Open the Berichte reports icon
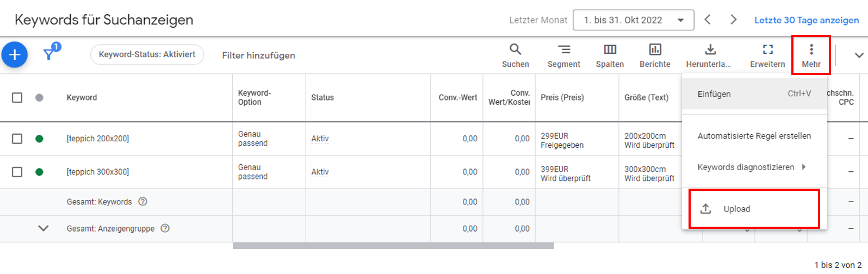 click(x=655, y=50)
